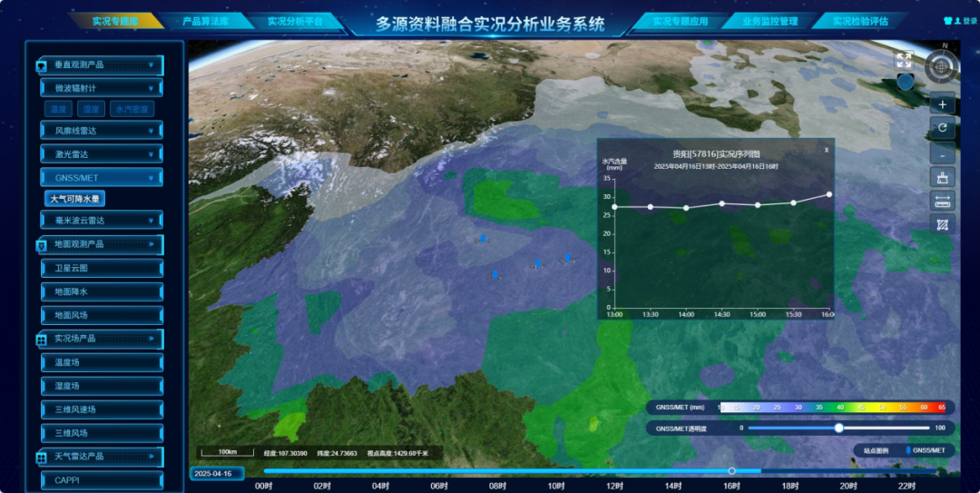This screenshot has width=980, height=493.
Task: Zoom out with the minus button
Action: 942,153
